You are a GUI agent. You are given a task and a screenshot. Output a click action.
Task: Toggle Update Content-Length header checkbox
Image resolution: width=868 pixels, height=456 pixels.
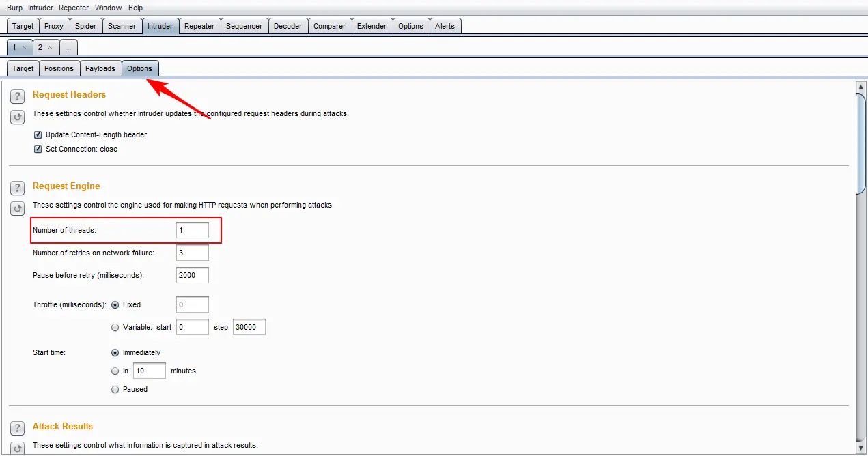[x=38, y=134]
